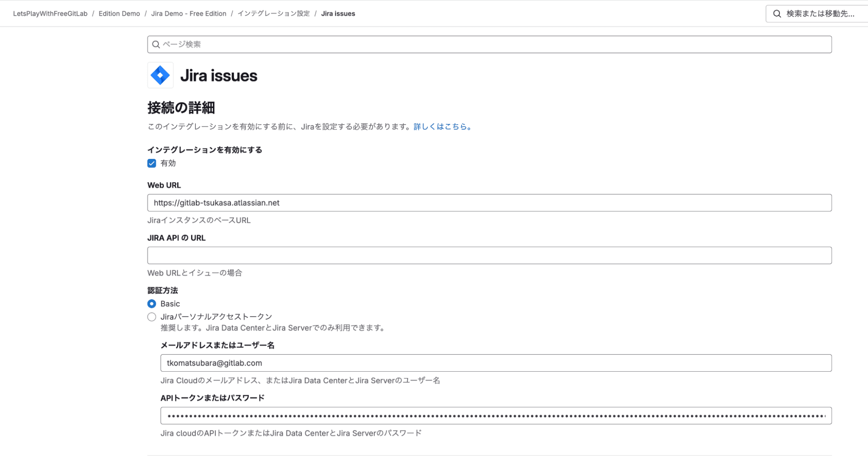The width and height of the screenshot is (868, 459).
Task: Click the メールアドレスまたはユーザー名 field
Action: click(x=496, y=363)
